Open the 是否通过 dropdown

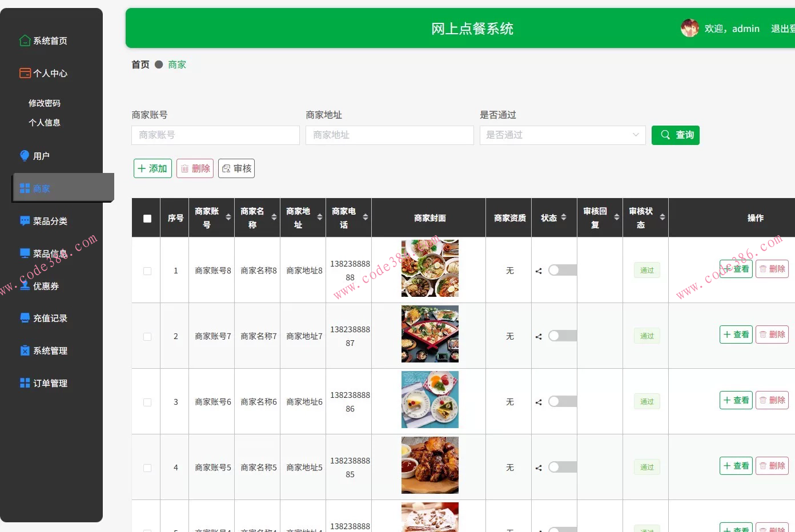point(563,135)
